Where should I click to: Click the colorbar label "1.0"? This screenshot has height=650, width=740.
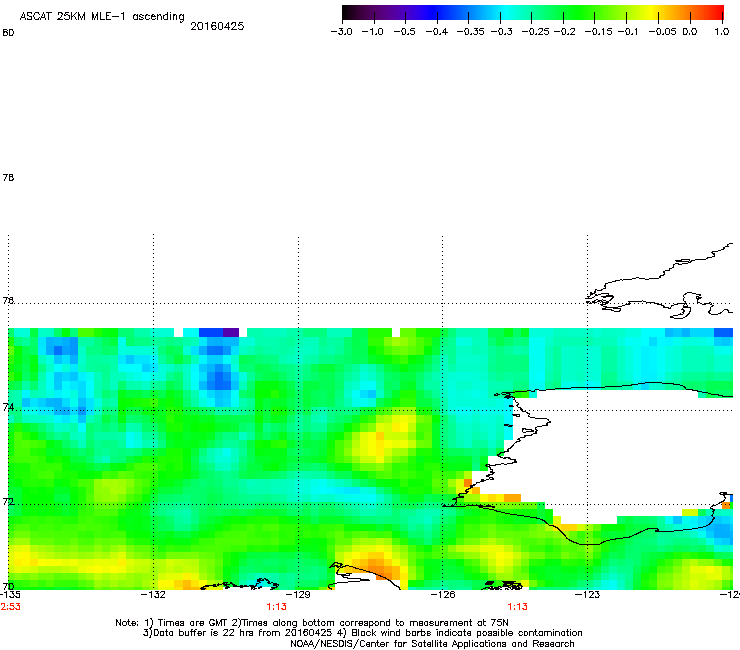click(722, 32)
